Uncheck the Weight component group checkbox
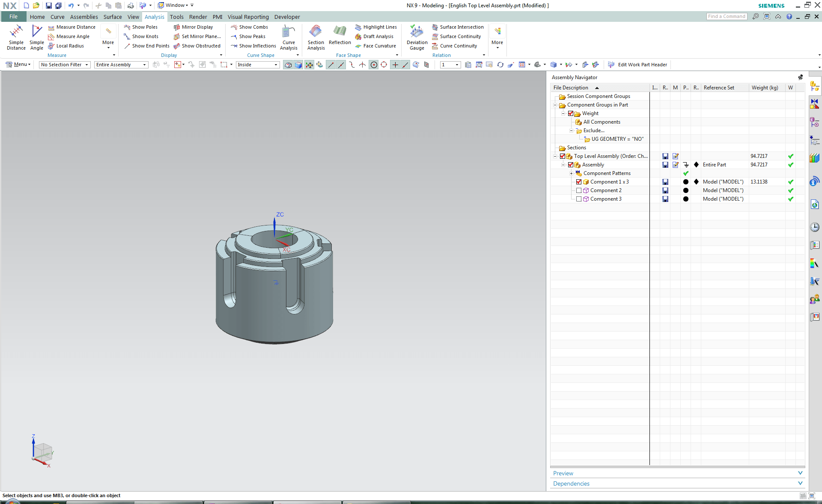822x504 pixels. pyautogui.click(x=571, y=113)
